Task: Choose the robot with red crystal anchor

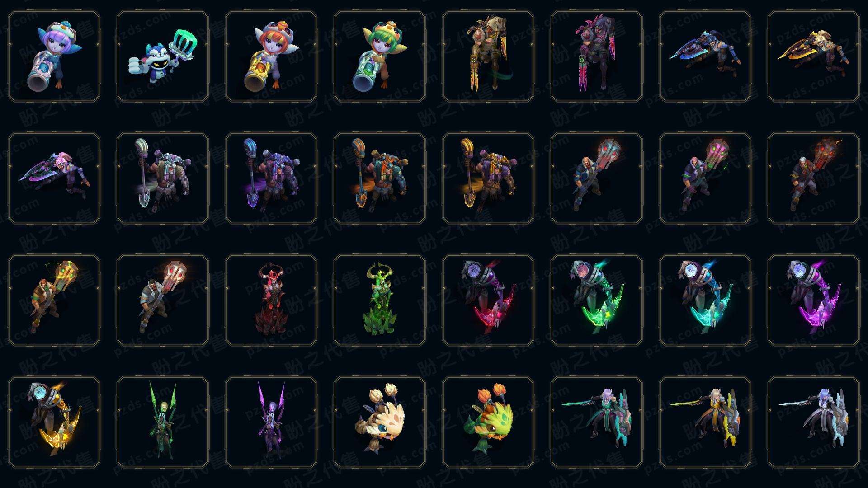Action: tap(488, 300)
